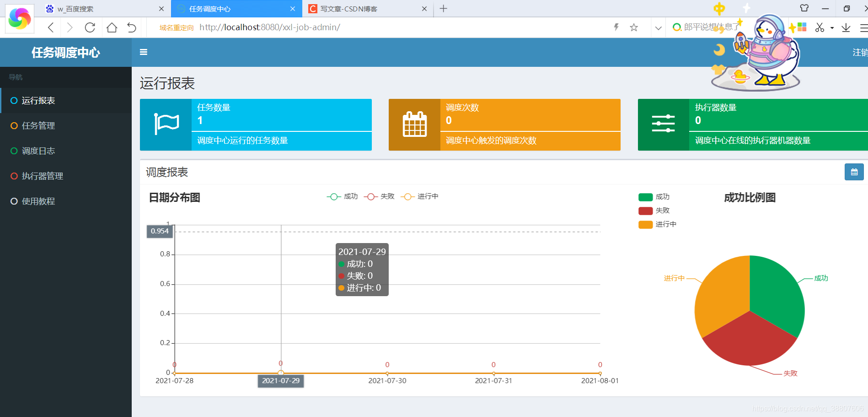Click the browser back arrow
This screenshot has width=868, height=417.
[51, 27]
